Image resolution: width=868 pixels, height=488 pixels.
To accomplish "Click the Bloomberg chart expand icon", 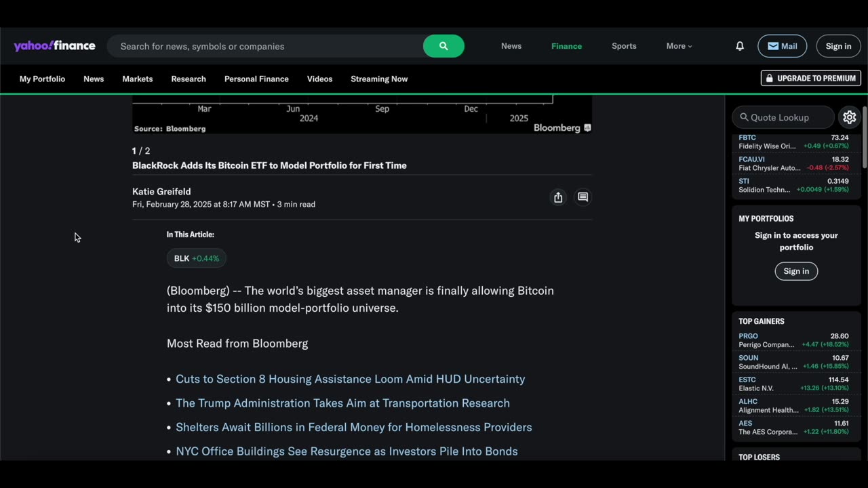I will 587,127.
